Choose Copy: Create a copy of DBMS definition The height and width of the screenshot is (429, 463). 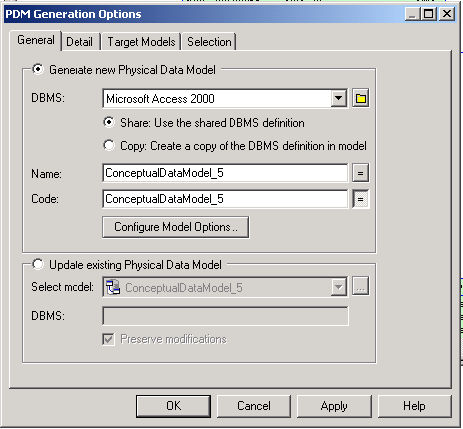point(109,145)
